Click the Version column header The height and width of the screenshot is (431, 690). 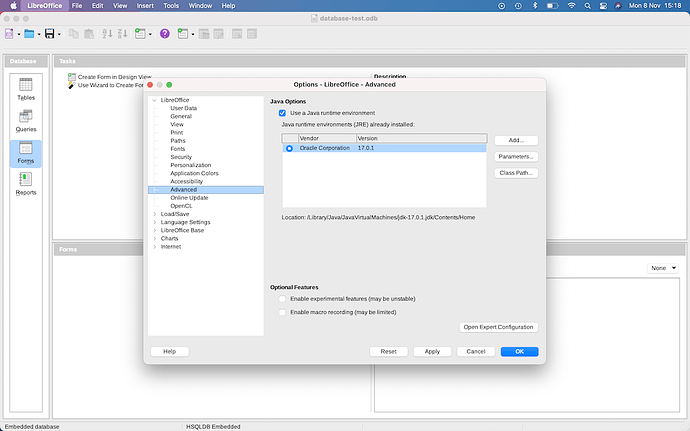421,138
